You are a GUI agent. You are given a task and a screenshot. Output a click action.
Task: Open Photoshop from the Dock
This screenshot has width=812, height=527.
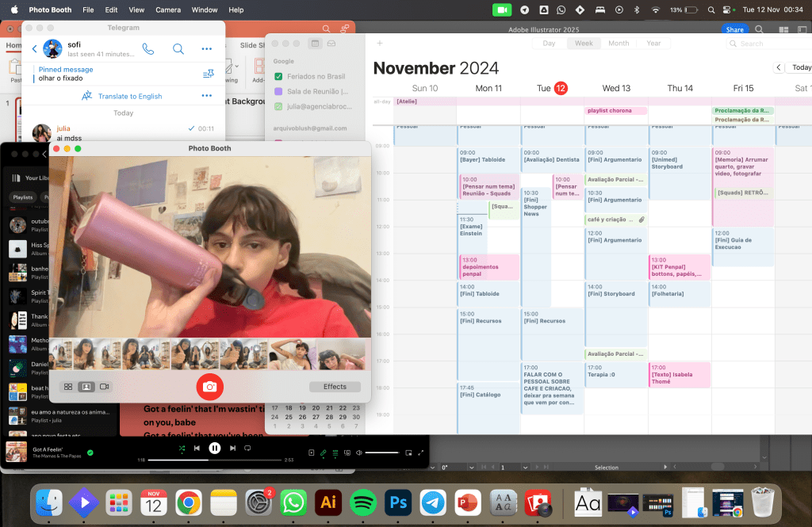pos(396,502)
